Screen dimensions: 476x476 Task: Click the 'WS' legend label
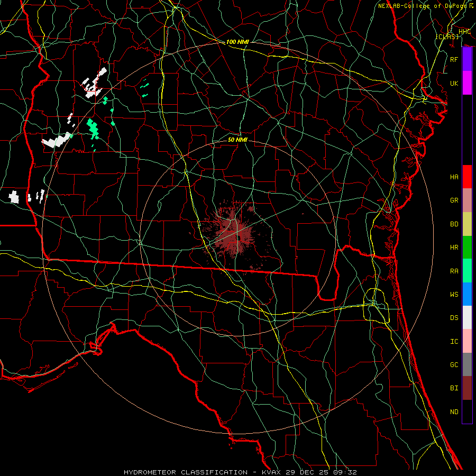pyautogui.click(x=454, y=295)
